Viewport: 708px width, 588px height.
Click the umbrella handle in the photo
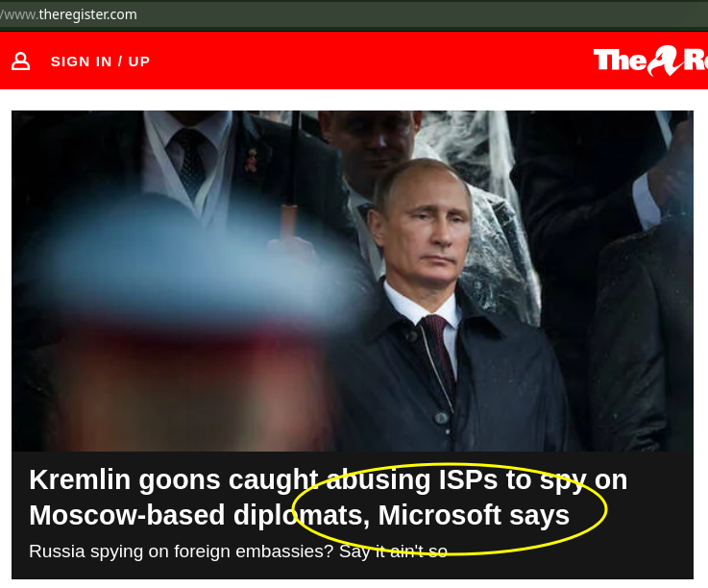(x=289, y=220)
